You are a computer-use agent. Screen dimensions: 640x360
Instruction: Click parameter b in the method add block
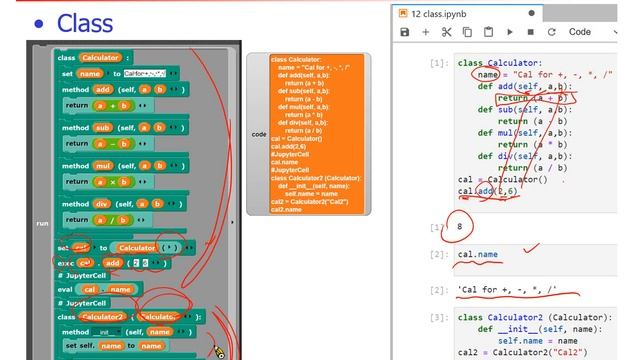(160, 89)
